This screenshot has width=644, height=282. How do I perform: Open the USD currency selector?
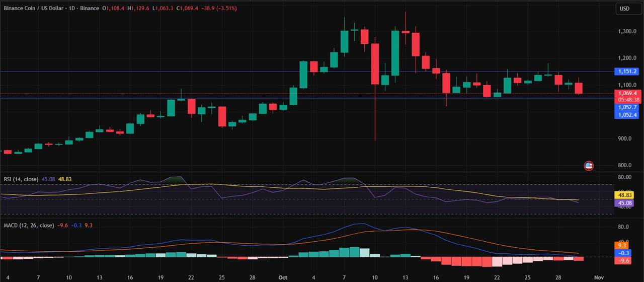(624, 9)
